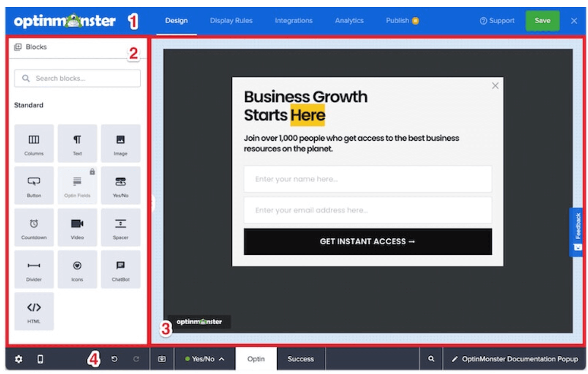Open the Feedback side tab
This screenshot has height=374, width=588.
(x=577, y=232)
